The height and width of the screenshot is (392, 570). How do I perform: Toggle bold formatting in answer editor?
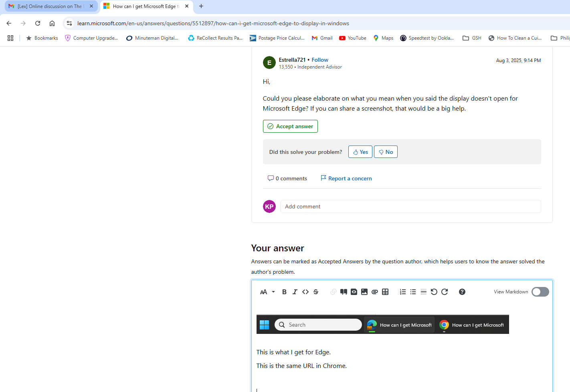coord(284,292)
